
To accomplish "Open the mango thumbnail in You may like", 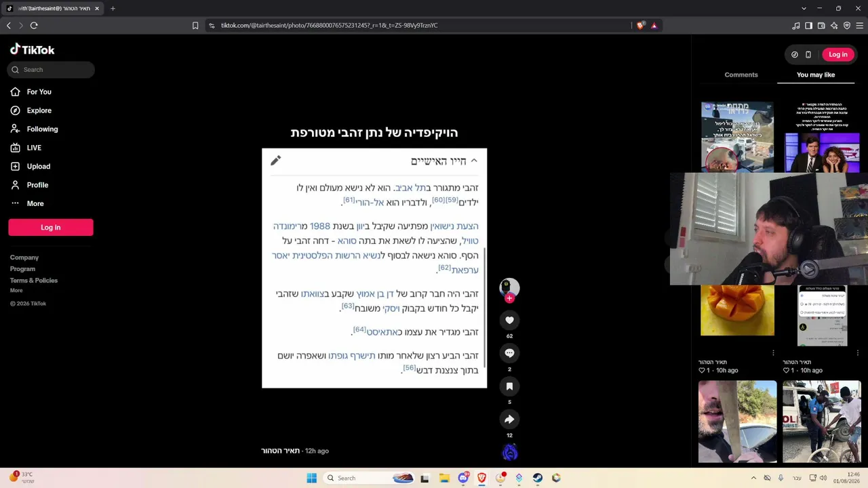I will (x=737, y=310).
